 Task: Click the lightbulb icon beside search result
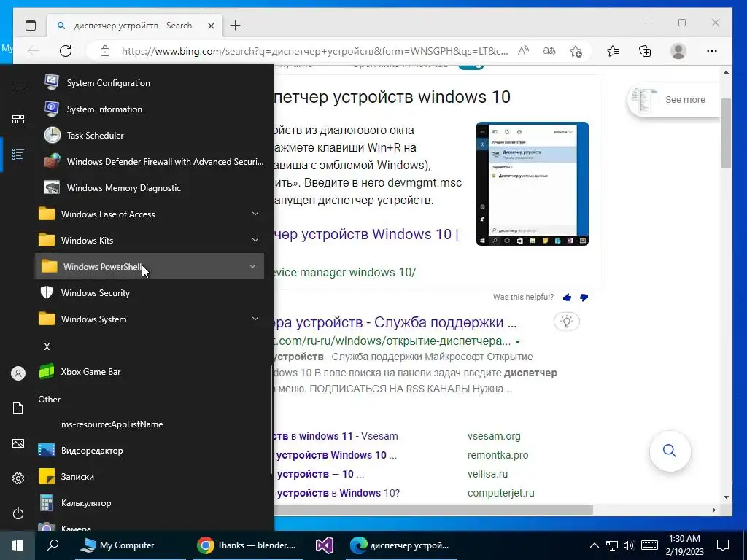(x=566, y=322)
